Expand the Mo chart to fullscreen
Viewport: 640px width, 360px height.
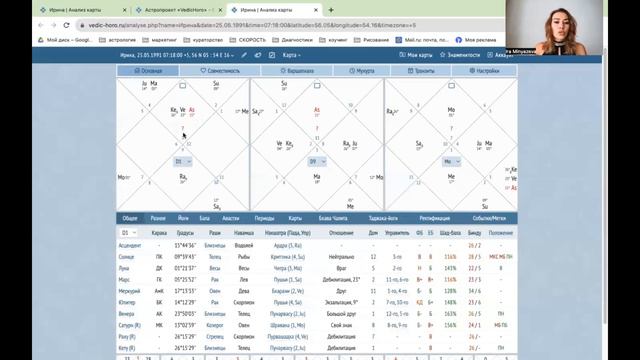point(451,86)
